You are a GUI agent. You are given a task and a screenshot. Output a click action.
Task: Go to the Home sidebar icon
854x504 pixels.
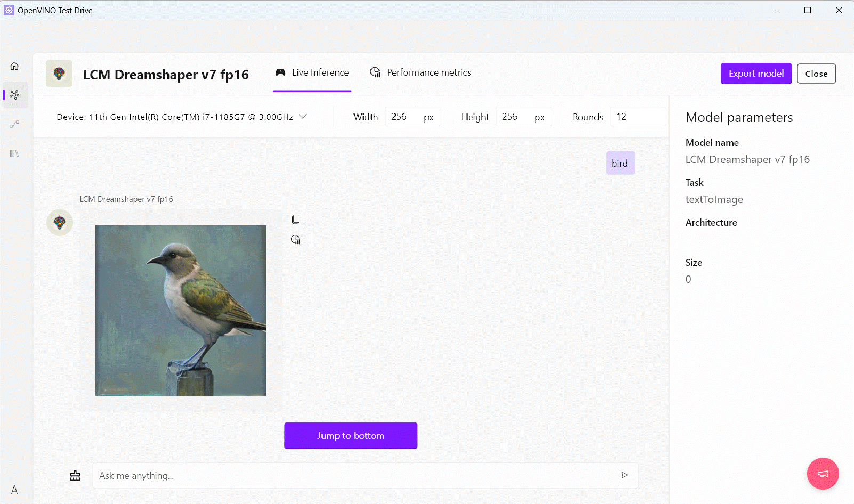pos(14,66)
